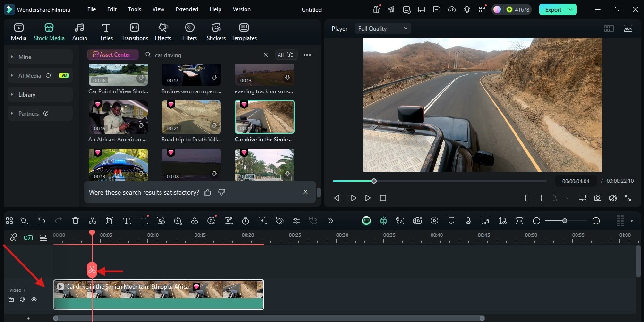Play the video in the player
The height and width of the screenshot is (322, 644).
tap(368, 198)
